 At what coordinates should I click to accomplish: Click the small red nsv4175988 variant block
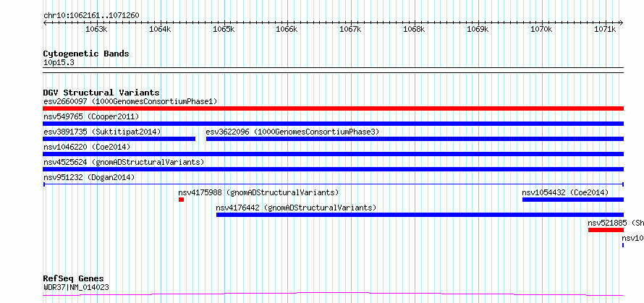click(181, 200)
